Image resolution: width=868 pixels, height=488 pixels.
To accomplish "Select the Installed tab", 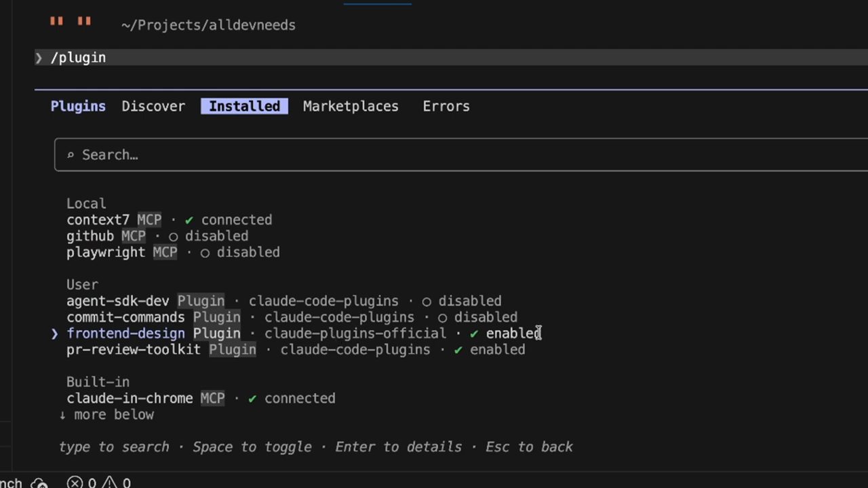I will tap(244, 106).
